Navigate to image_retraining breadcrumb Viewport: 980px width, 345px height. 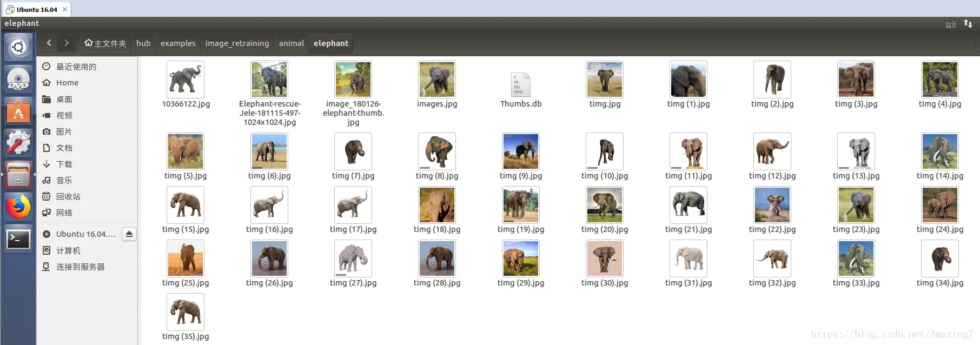coord(237,43)
